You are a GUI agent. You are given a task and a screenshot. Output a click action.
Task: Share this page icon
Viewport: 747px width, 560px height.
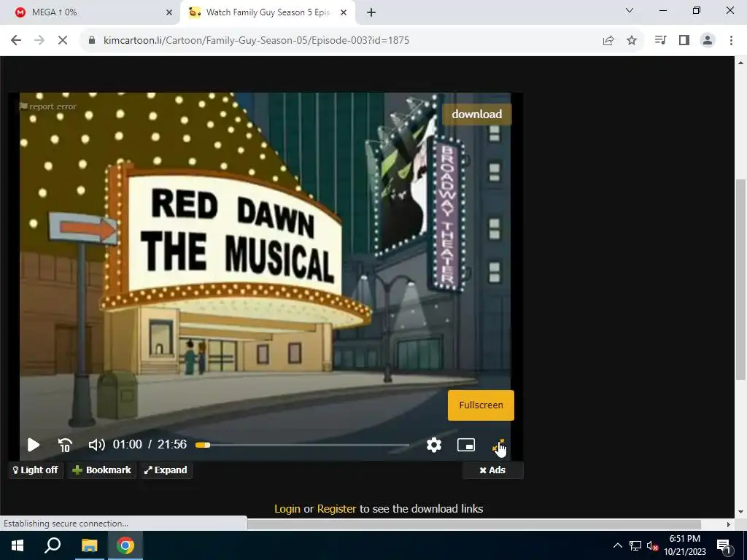(x=608, y=41)
